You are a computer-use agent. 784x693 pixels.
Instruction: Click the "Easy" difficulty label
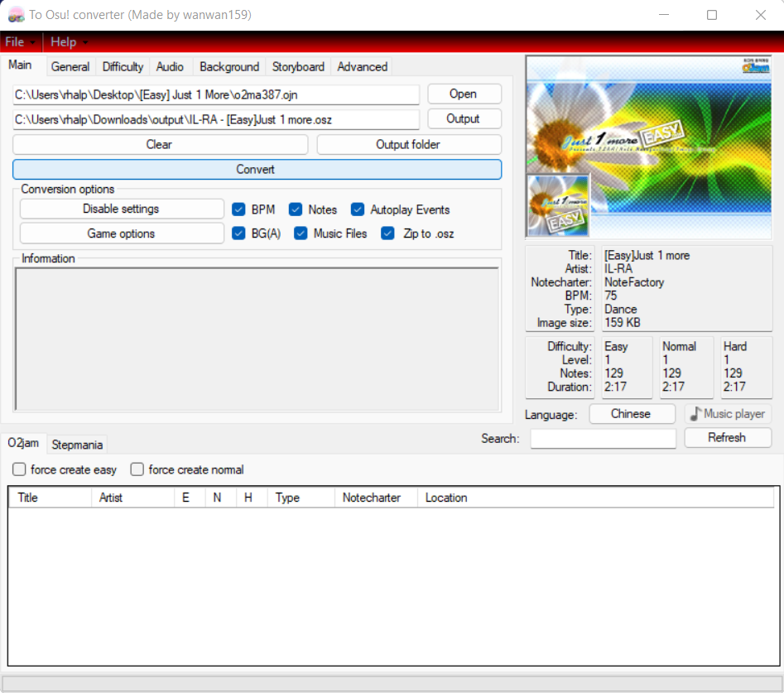point(616,346)
